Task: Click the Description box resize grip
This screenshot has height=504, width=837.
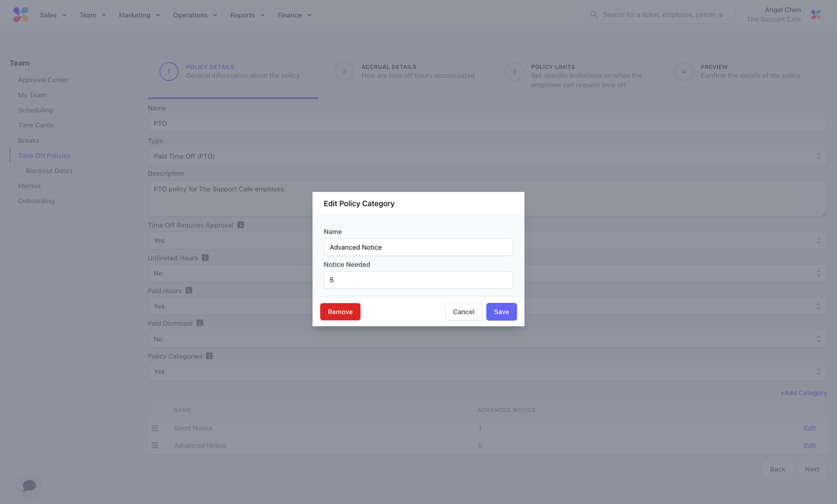Action: pyautogui.click(x=824, y=214)
